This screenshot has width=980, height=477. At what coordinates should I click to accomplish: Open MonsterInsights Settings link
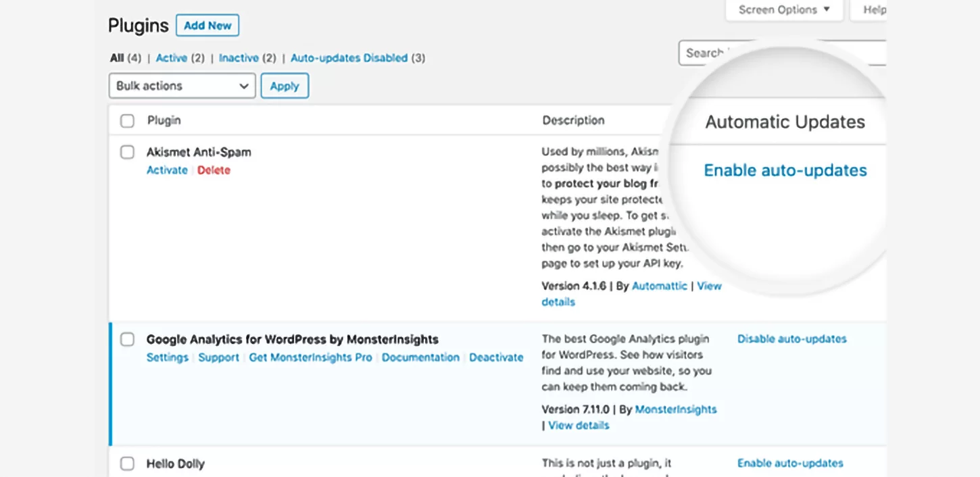[167, 357]
